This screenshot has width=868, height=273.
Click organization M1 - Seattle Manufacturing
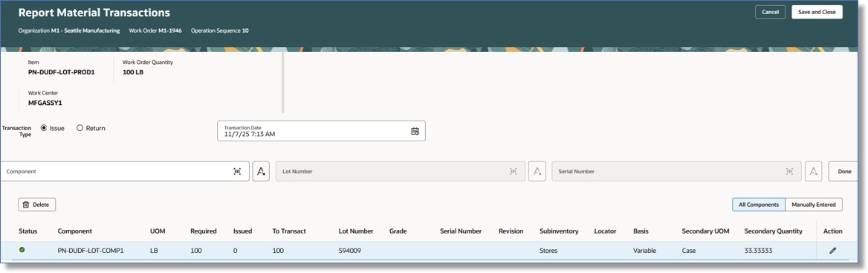pos(85,30)
